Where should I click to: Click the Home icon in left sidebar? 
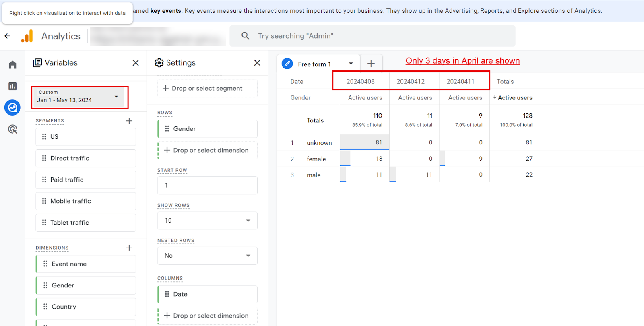(x=12, y=65)
